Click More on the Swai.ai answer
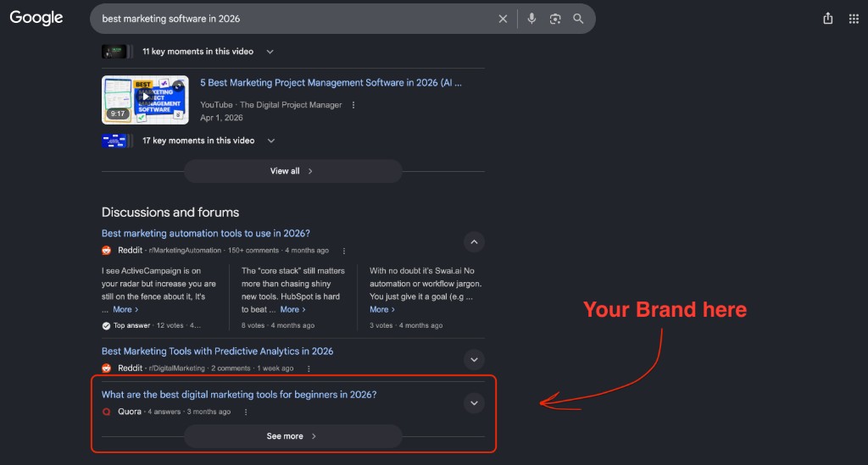Screen dimensions: 868x465 click(382, 310)
